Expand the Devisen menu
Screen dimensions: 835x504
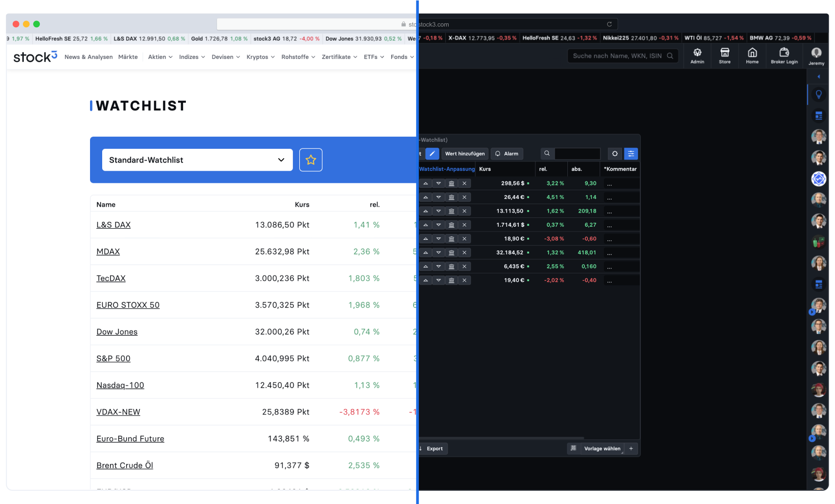(226, 57)
